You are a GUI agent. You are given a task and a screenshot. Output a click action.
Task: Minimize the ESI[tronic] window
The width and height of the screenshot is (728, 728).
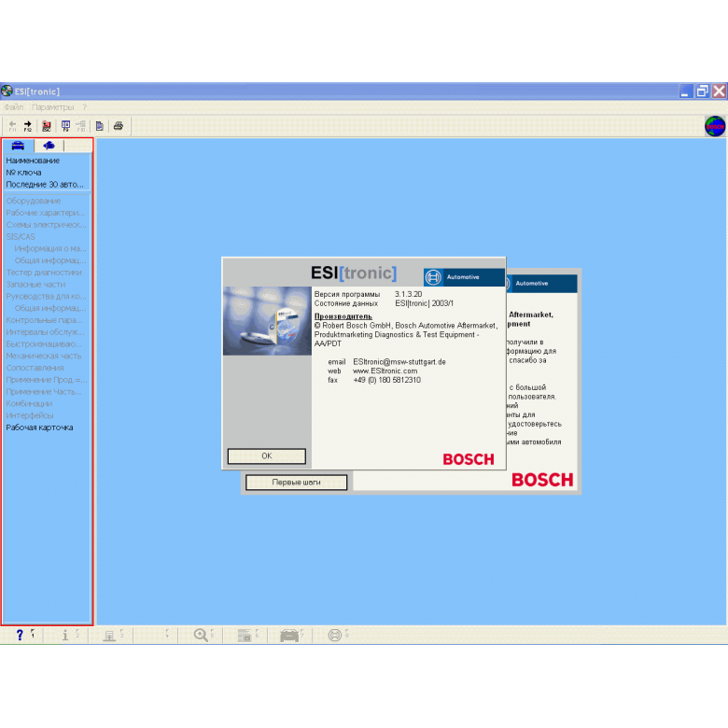686,91
